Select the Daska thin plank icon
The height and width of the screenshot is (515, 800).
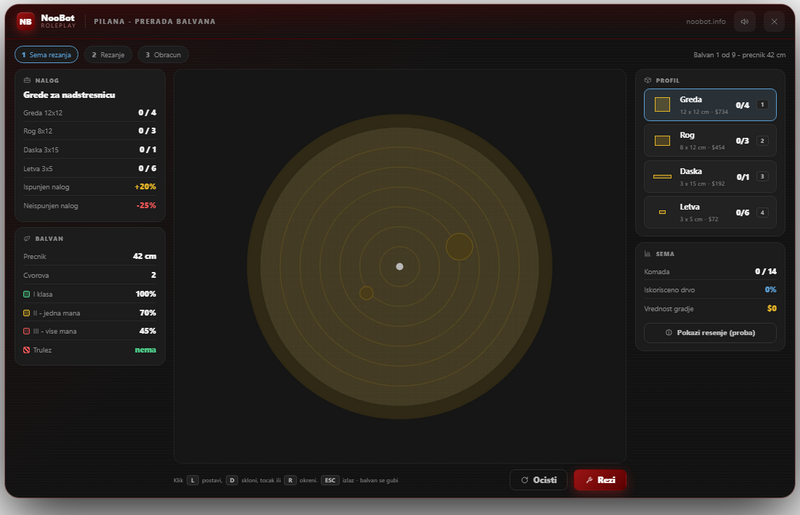point(662,177)
